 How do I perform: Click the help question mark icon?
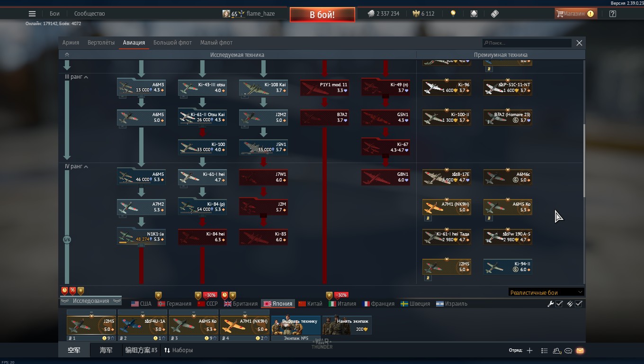pyautogui.click(x=613, y=14)
